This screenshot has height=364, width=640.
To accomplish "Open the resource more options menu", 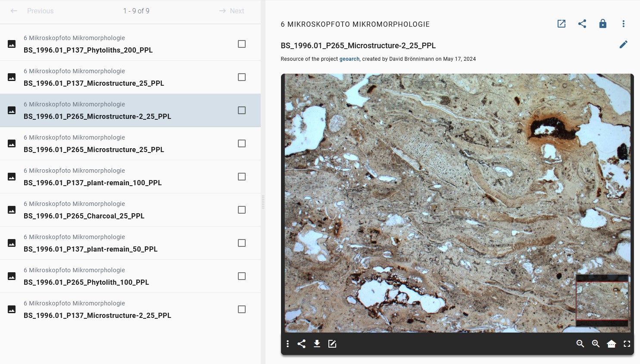I will tap(623, 24).
